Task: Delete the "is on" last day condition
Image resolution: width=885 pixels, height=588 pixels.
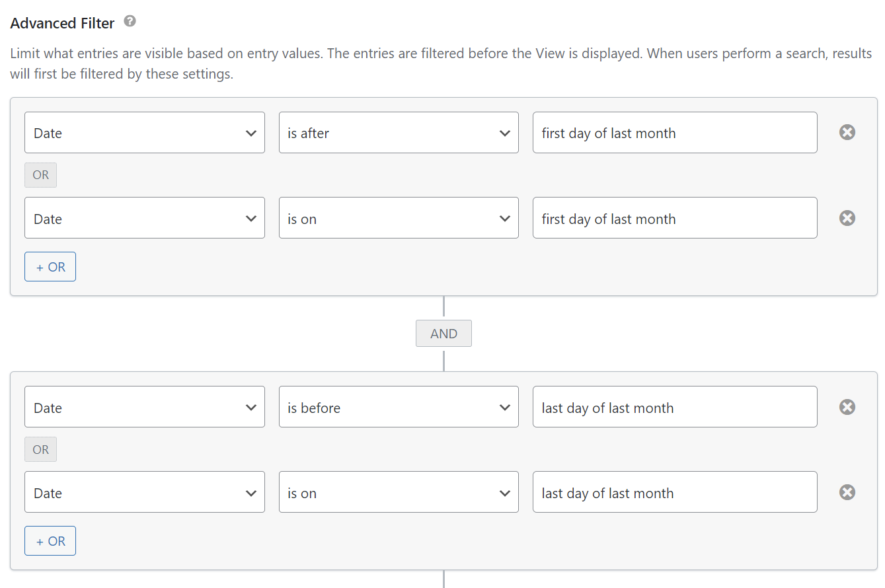Action: pos(847,492)
